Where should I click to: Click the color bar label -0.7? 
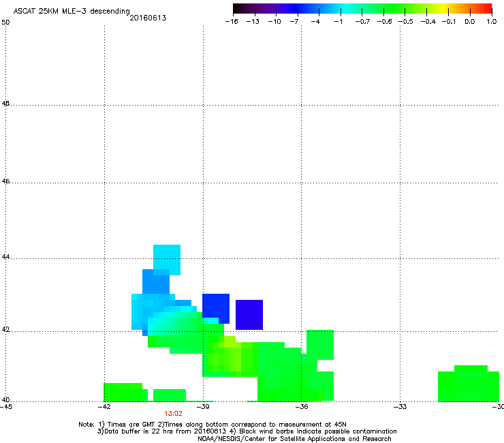point(362,22)
